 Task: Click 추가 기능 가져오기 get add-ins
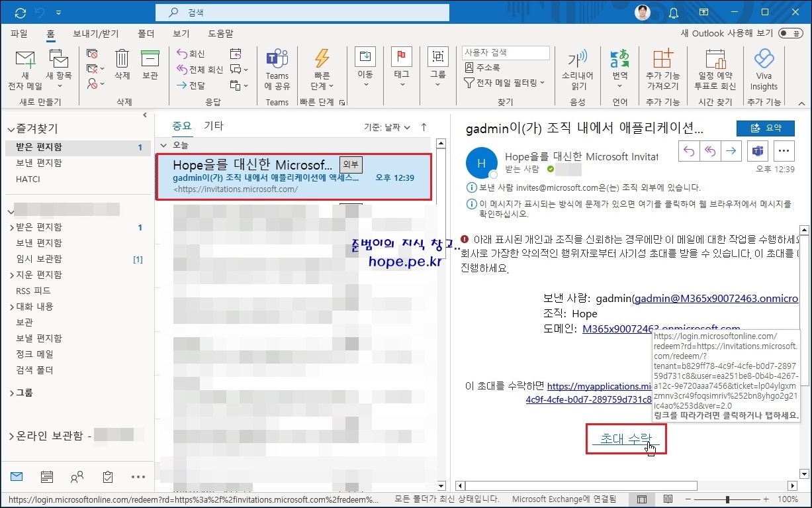point(662,70)
